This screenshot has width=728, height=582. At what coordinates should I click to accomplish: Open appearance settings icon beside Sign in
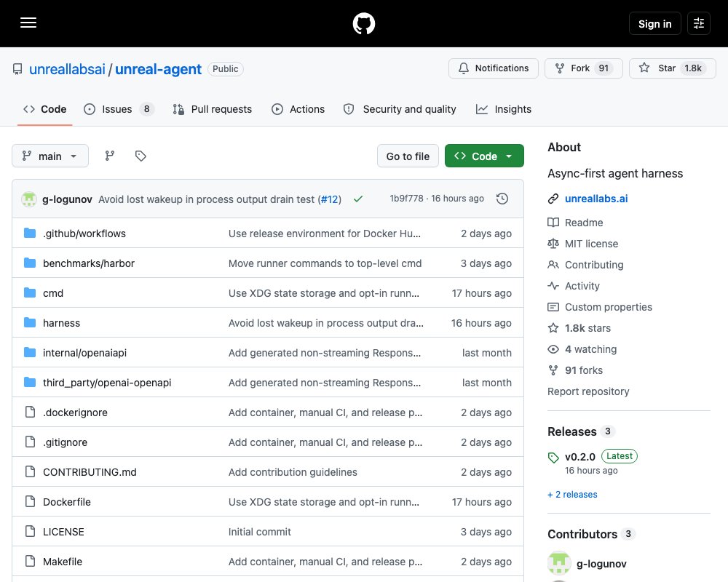coord(698,23)
